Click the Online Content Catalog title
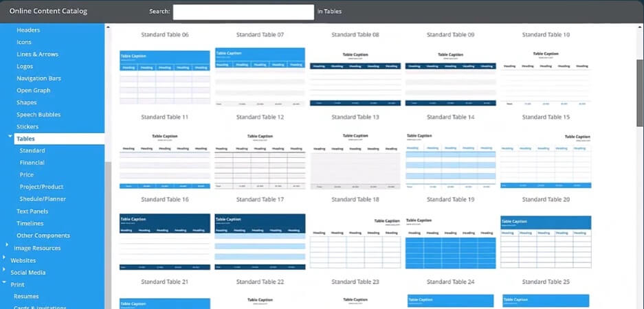 coord(48,12)
